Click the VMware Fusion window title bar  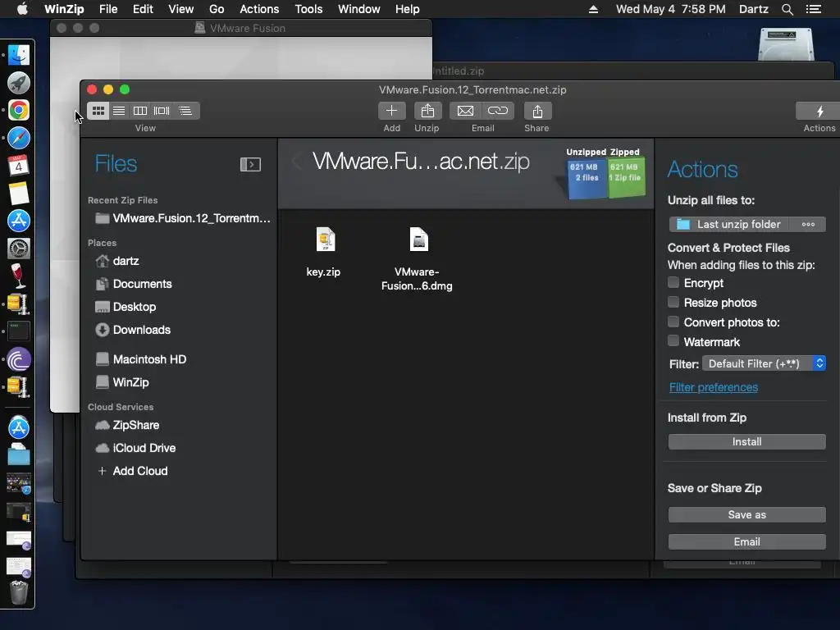click(241, 28)
